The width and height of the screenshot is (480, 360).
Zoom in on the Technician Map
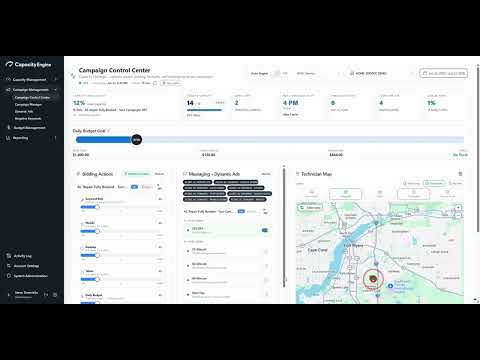(458, 207)
